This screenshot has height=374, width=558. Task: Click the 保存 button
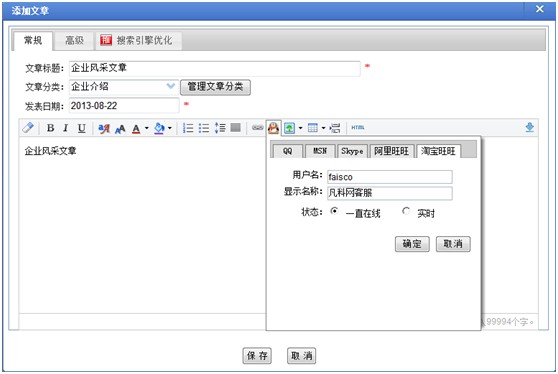point(257,355)
